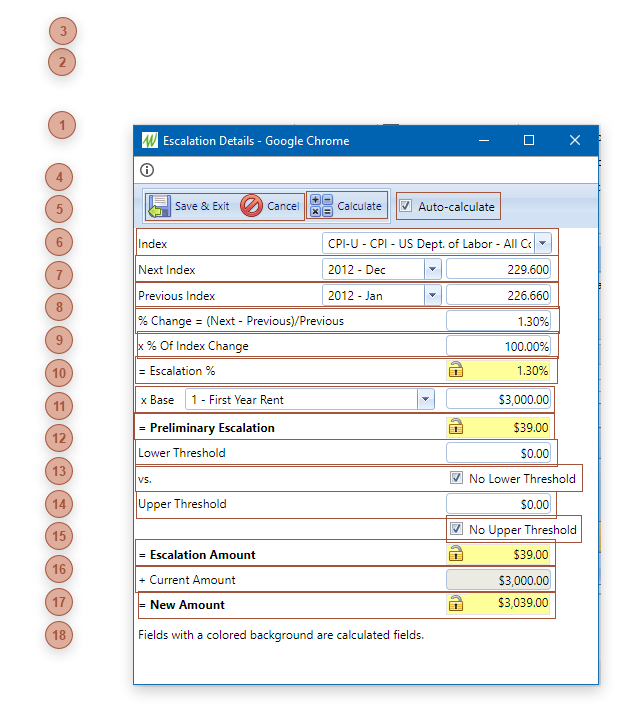Click the Calculate button label

tap(360, 206)
